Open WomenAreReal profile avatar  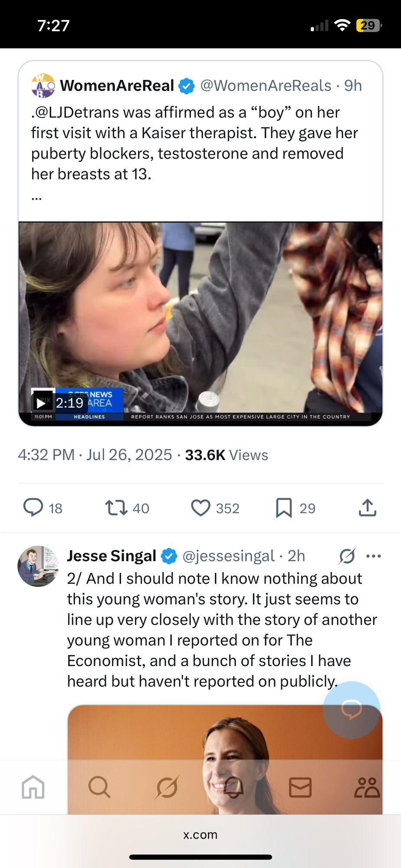pos(43,85)
